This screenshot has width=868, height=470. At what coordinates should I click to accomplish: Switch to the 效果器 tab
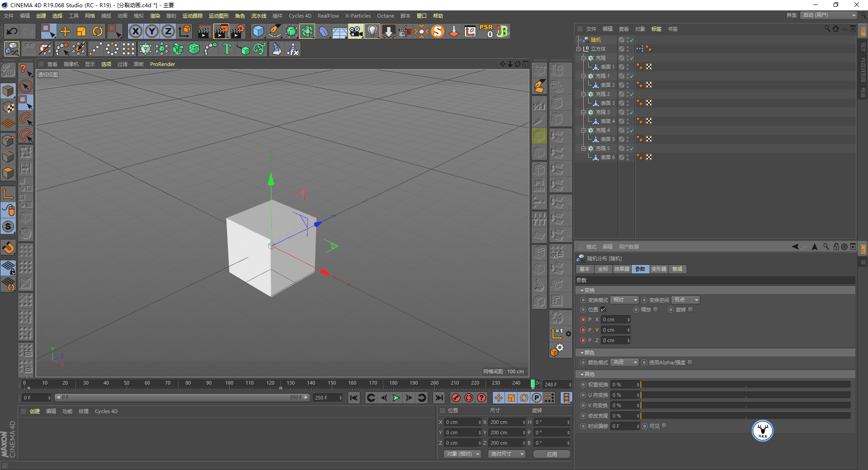pos(622,269)
